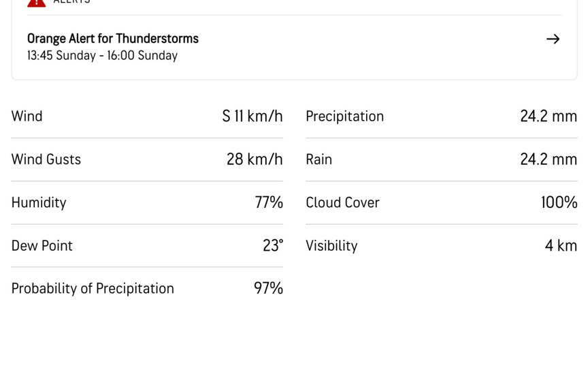588x368 pixels.
Task: Click the 97% precipitation probability value
Action: 268,288
